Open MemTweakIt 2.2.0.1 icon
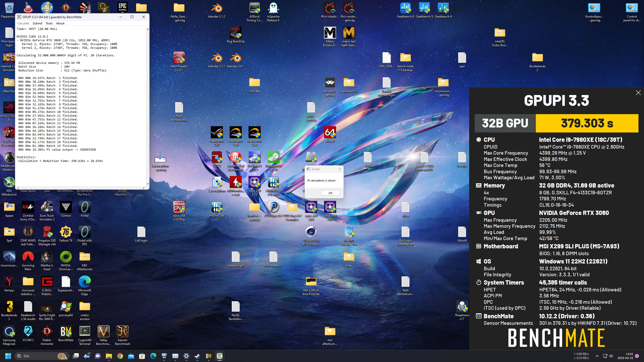 [179, 62]
